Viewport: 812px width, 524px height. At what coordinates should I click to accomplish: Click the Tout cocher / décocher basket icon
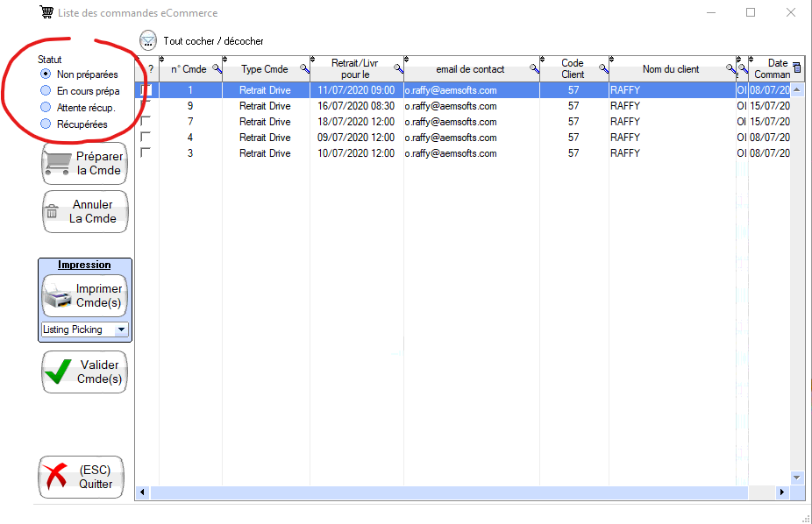point(149,41)
